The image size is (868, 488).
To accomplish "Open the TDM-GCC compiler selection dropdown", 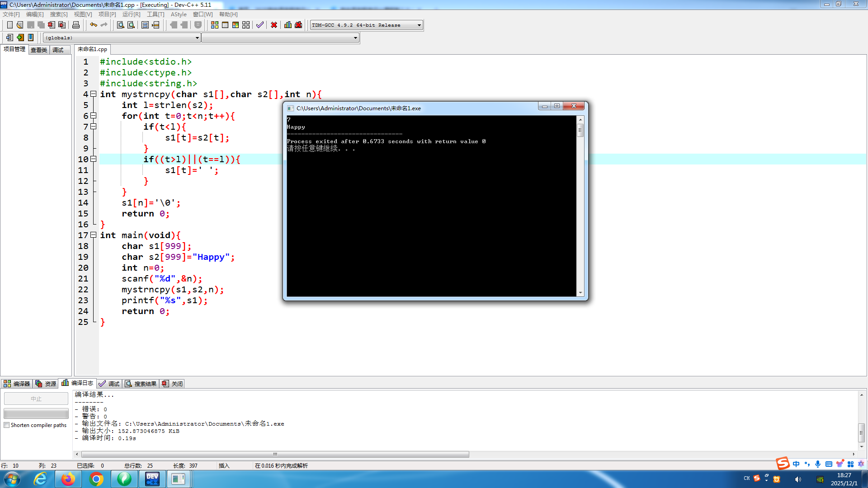I will pyautogui.click(x=419, y=25).
